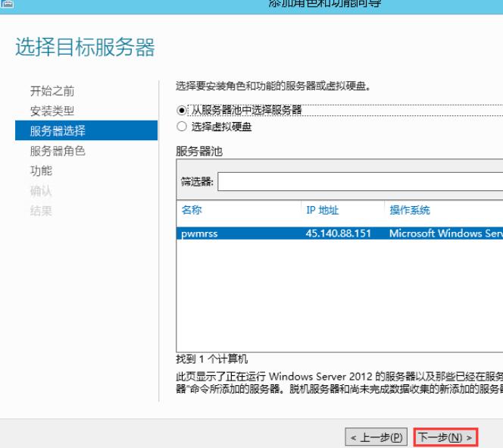The width and height of the screenshot is (503, 448).
Task: Open the '安装类型' wizard step
Action: tap(52, 111)
